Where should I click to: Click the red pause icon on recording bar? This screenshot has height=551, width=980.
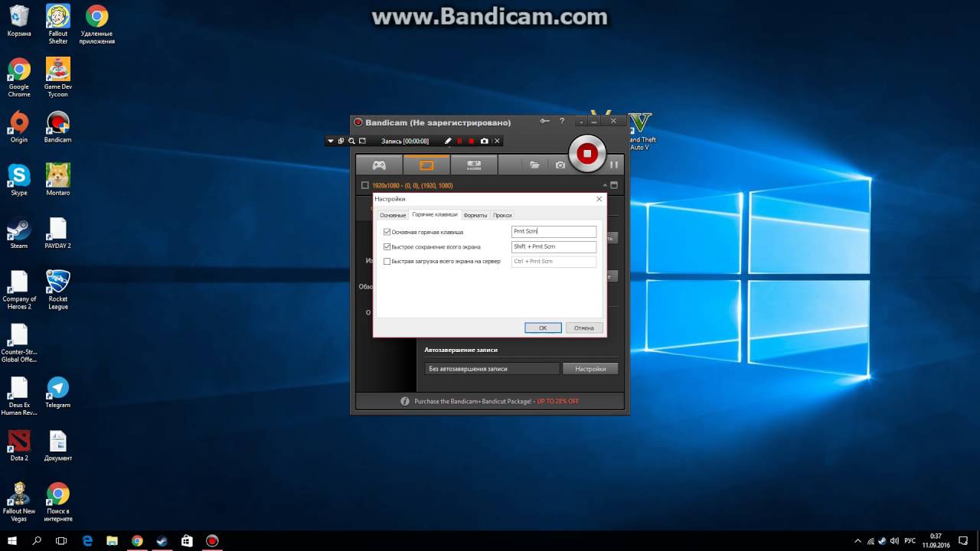pos(459,141)
